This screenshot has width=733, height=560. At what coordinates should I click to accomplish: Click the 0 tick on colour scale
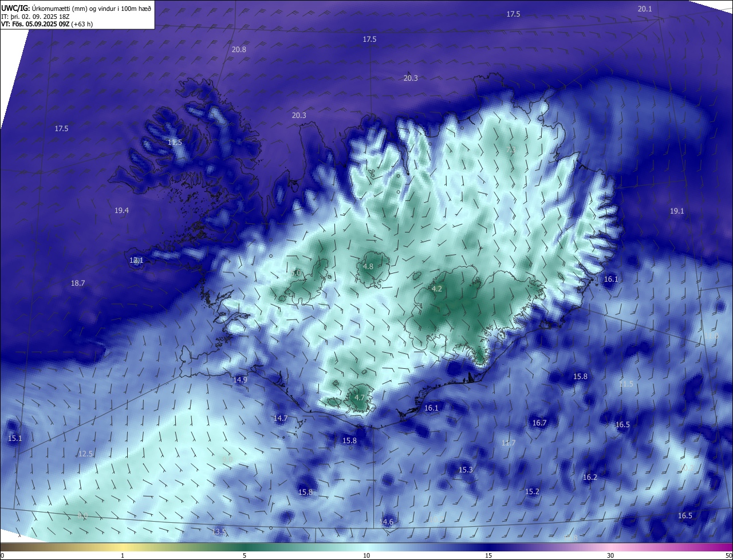point(2,555)
